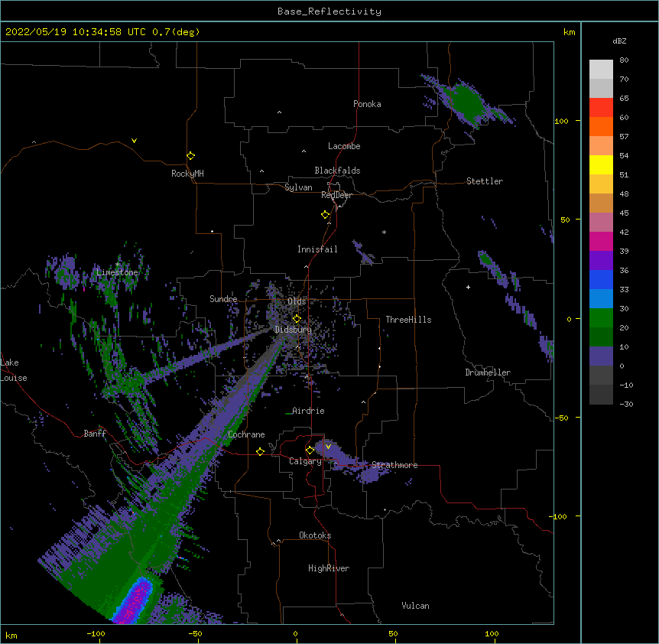Select the yellow diamond marker south of RedDeer
This screenshot has height=644, width=659.
(x=325, y=214)
